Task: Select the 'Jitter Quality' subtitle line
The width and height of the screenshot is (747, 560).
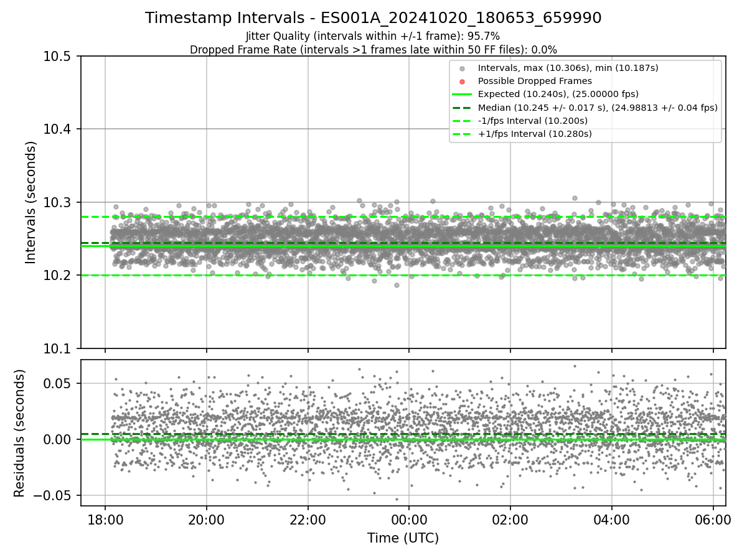Action: [373, 37]
